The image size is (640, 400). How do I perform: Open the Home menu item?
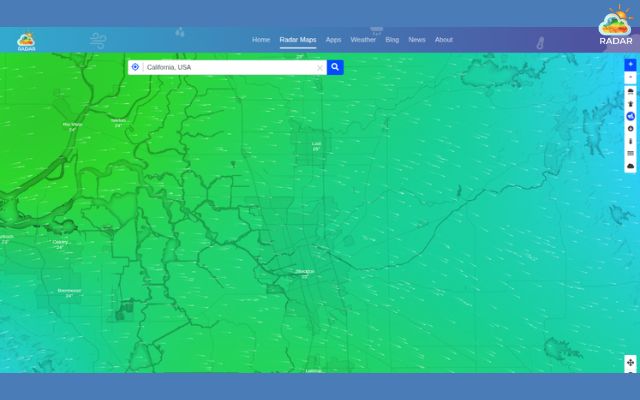tap(261, 40)
